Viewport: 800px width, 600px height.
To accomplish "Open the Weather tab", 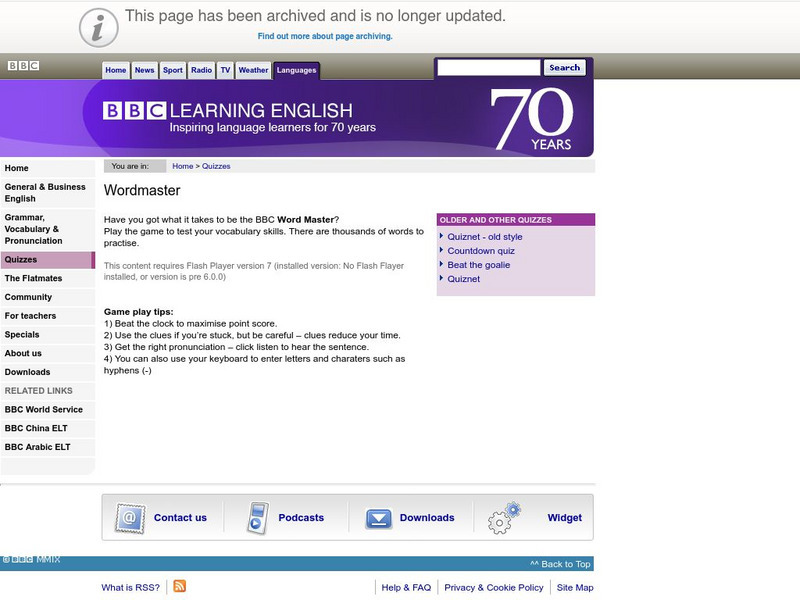I will click(x=253, y=70).
